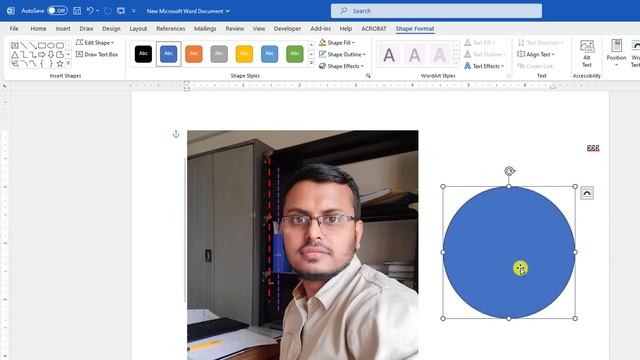Select the star shape

tap(60, 64)
